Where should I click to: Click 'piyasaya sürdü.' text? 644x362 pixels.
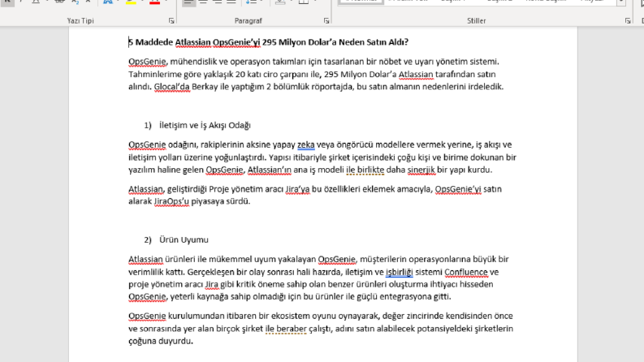coord(221,201)
